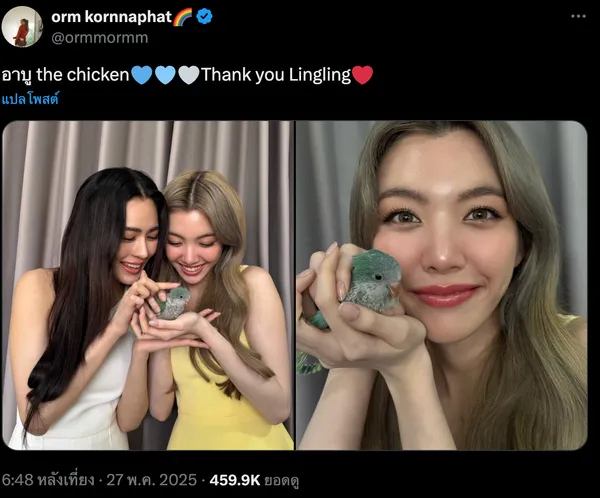Open left photo of two women
This screenshot has height=498, width=600.
pyautogui.click(x=148, y=285)
